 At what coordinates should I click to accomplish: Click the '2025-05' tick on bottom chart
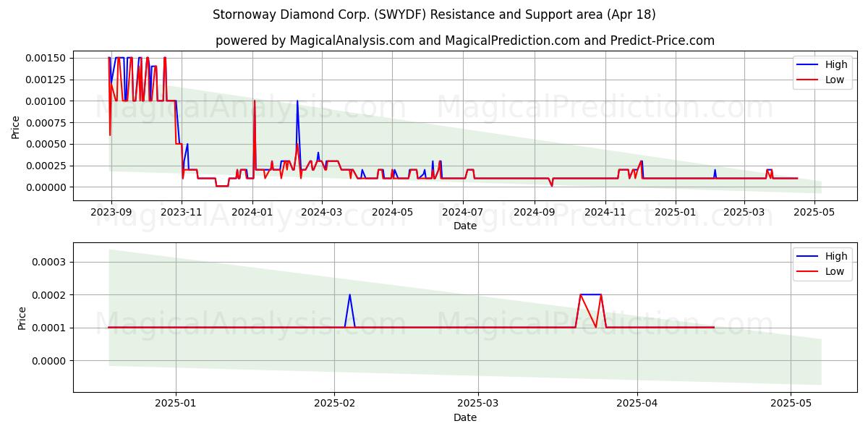point(791,403)
